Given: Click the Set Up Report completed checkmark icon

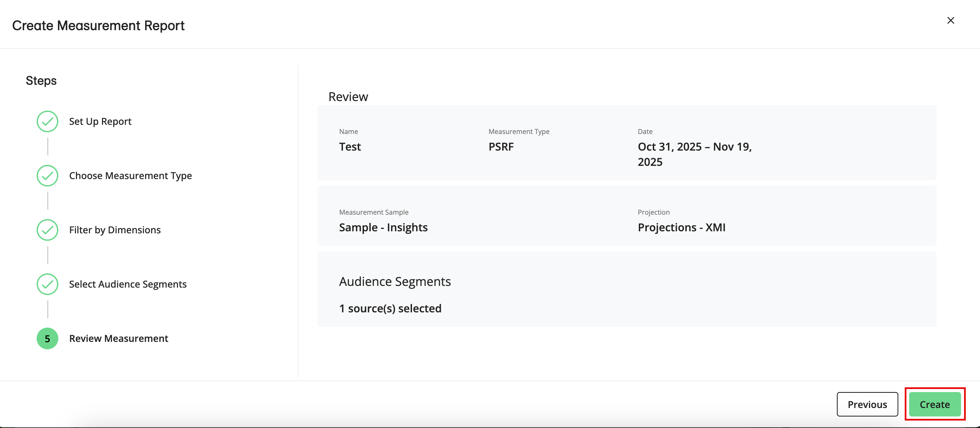Looking at the screenshot, I should coord(47,121).
